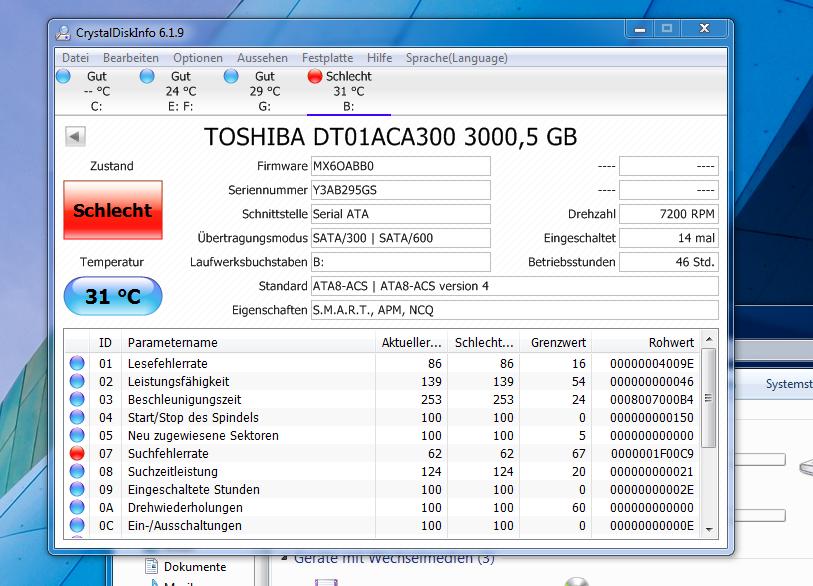This screenshot has width=813, height=586.
Task: Click the Firmware field MX6OABB0
Action: coord(401,166)
